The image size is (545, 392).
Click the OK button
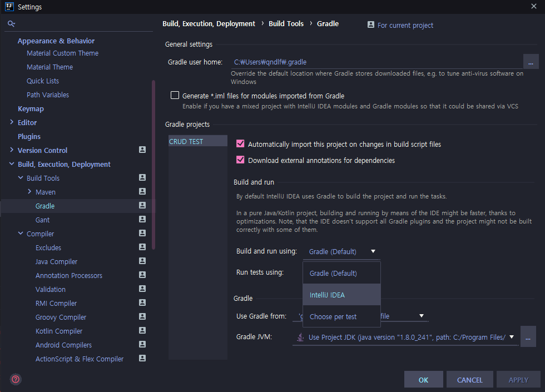click(x=423, y=379)
